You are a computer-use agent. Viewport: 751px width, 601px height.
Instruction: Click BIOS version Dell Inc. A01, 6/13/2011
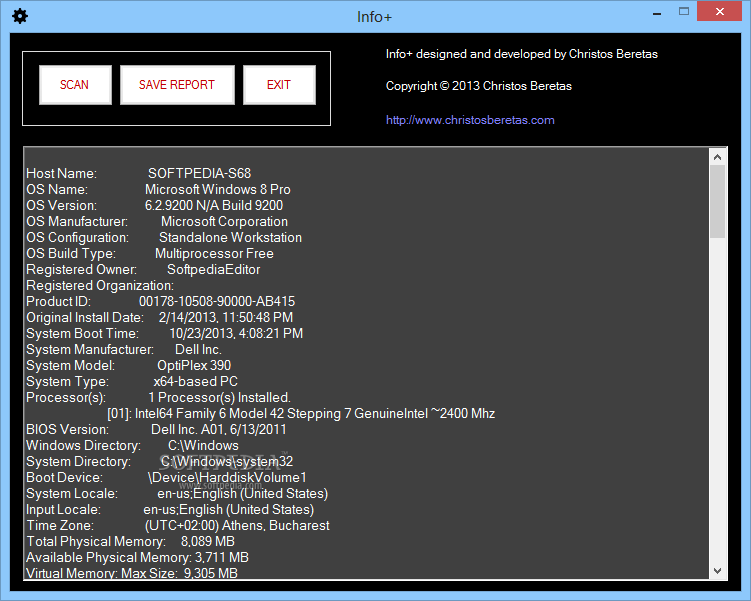pyautogui.click(x=218, y=430)
